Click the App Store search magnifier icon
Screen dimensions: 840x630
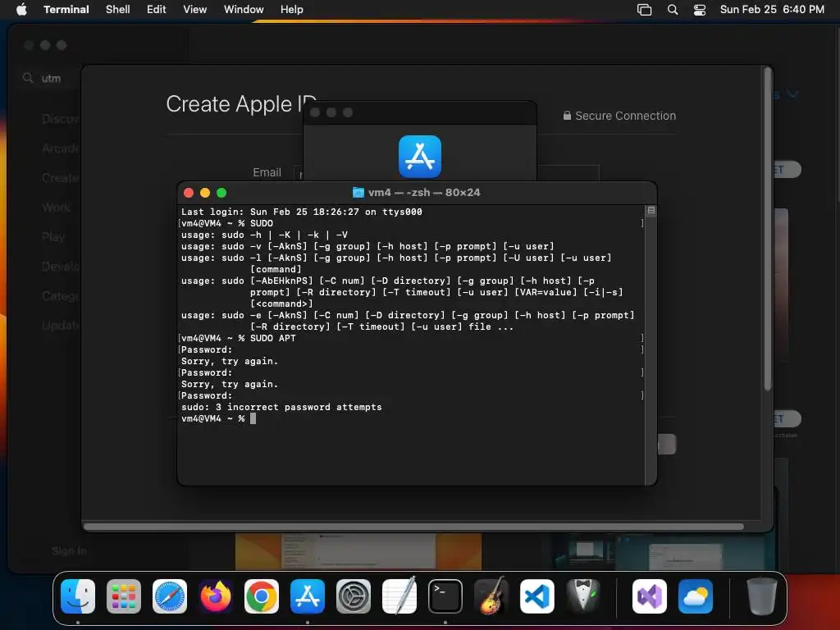coord(28,78)
